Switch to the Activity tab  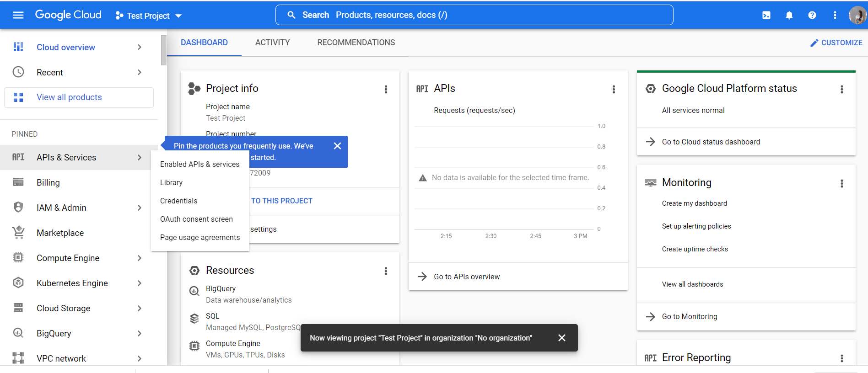[272, 43]
